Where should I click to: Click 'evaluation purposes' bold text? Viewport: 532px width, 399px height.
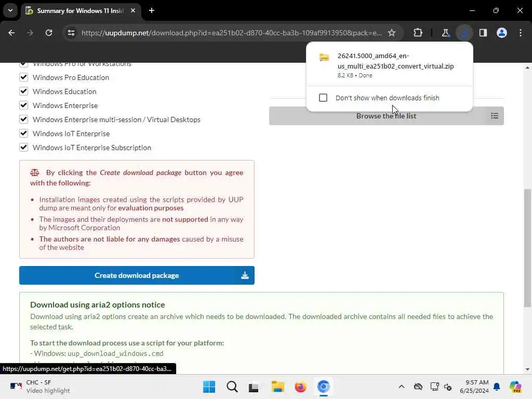[x=151, y=208]
